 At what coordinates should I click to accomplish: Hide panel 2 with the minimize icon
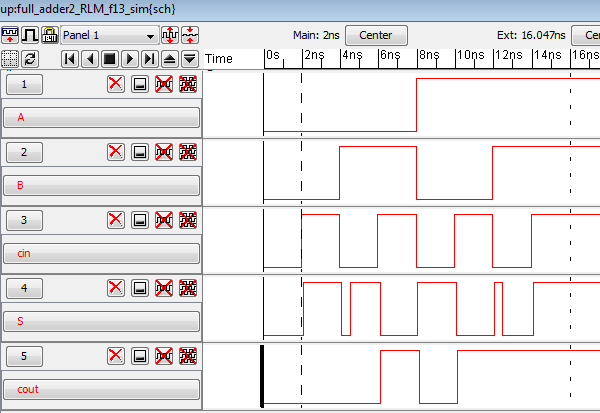coord(140,152)
